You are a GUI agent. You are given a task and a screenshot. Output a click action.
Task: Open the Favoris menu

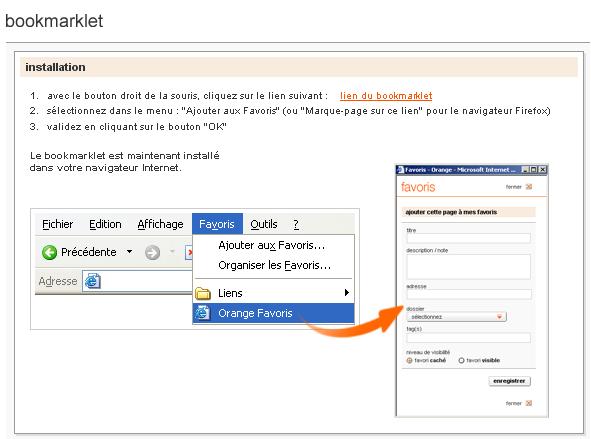217,224
